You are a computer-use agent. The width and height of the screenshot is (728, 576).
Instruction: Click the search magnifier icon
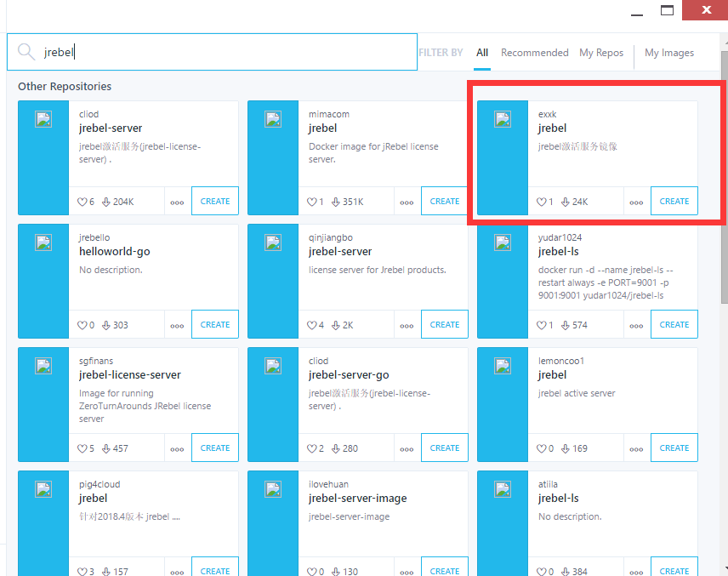(26, 52)
